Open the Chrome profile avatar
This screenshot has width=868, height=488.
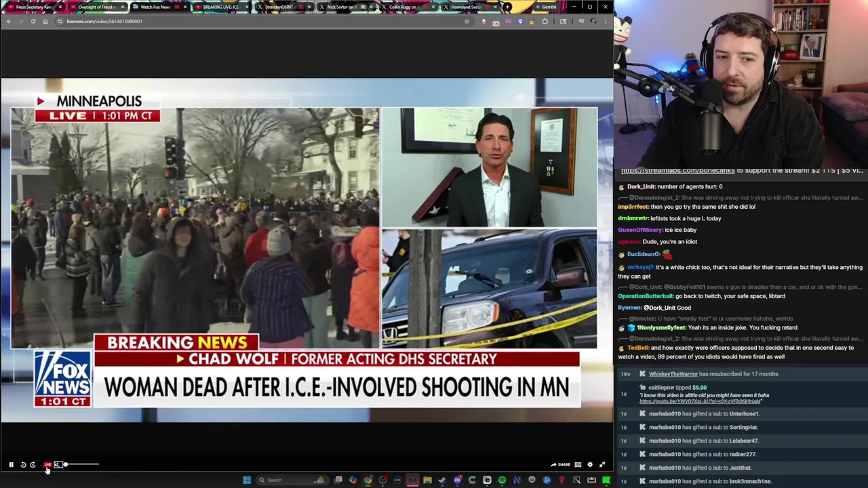(x=593, y=21)
